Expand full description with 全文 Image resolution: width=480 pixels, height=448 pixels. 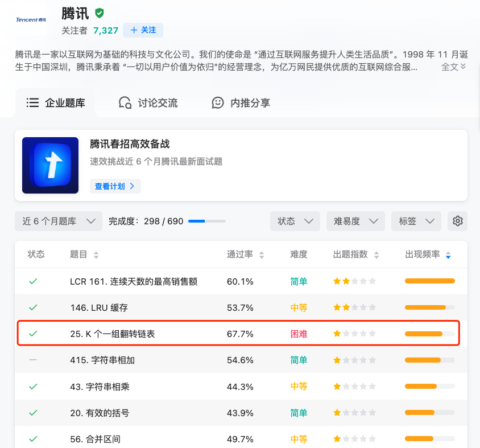(453, 67)
